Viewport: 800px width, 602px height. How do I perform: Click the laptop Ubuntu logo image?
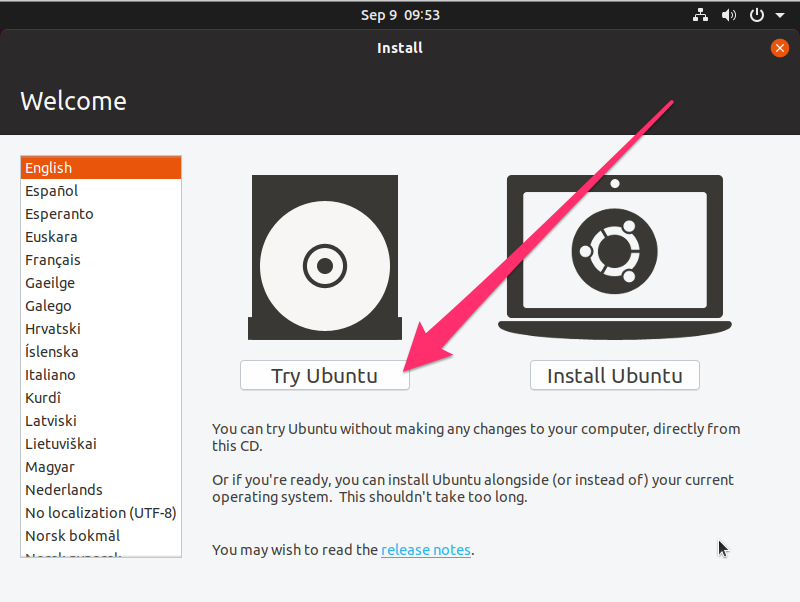pos(615,257)
